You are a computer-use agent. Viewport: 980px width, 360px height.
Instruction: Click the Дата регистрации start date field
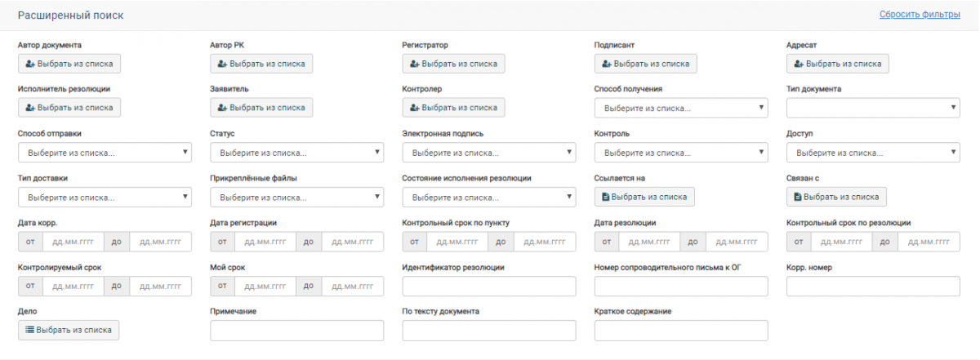point(265,242)
